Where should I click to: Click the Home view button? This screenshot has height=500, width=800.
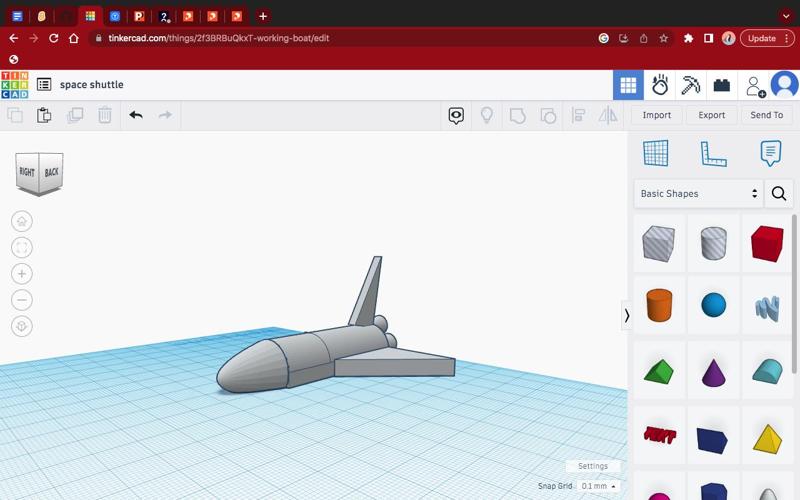click(22, 221)
